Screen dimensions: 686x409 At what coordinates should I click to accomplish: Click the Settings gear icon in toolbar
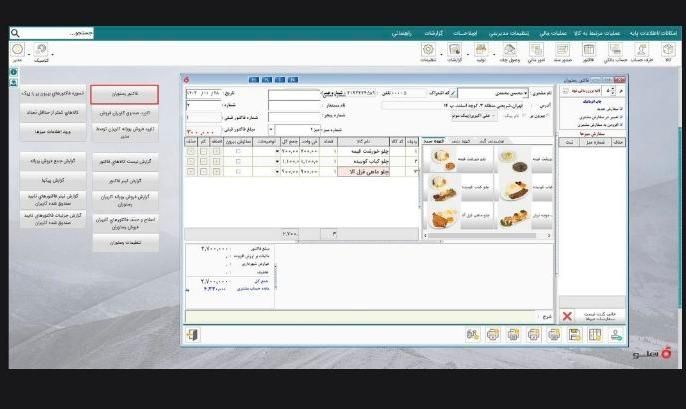point(428,50)
